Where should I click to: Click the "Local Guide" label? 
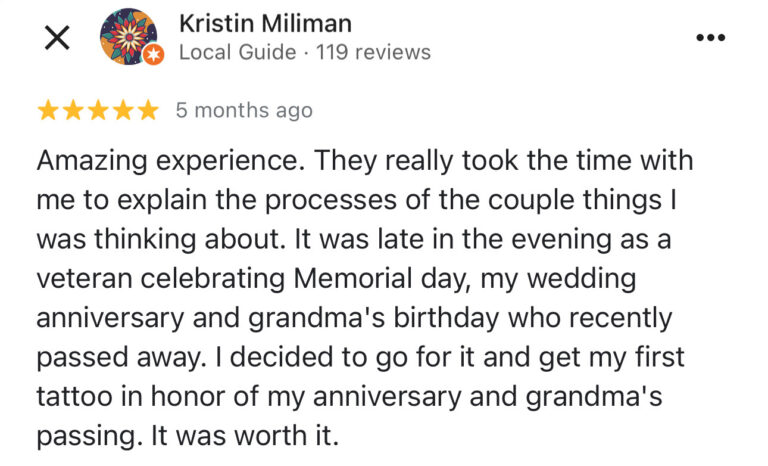pyautogui.click(x=237, y=52)
